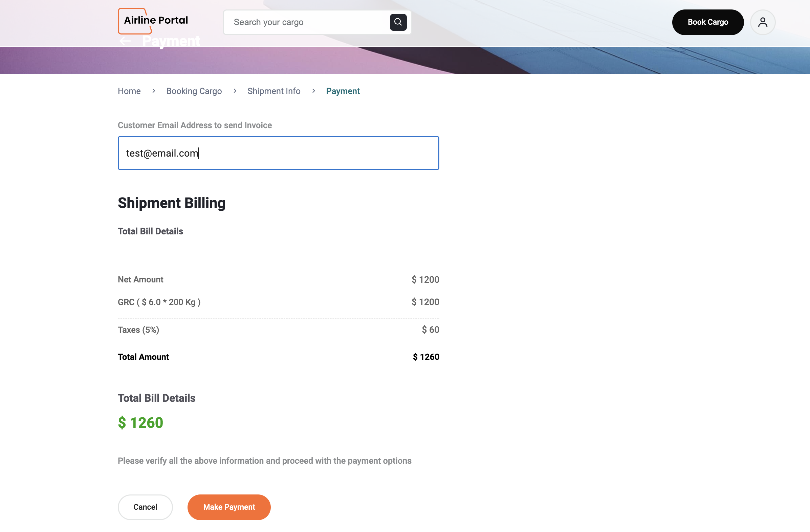Click chevron after Shipment Info breadcrumb
810x532 pixels.
(313, 91)
